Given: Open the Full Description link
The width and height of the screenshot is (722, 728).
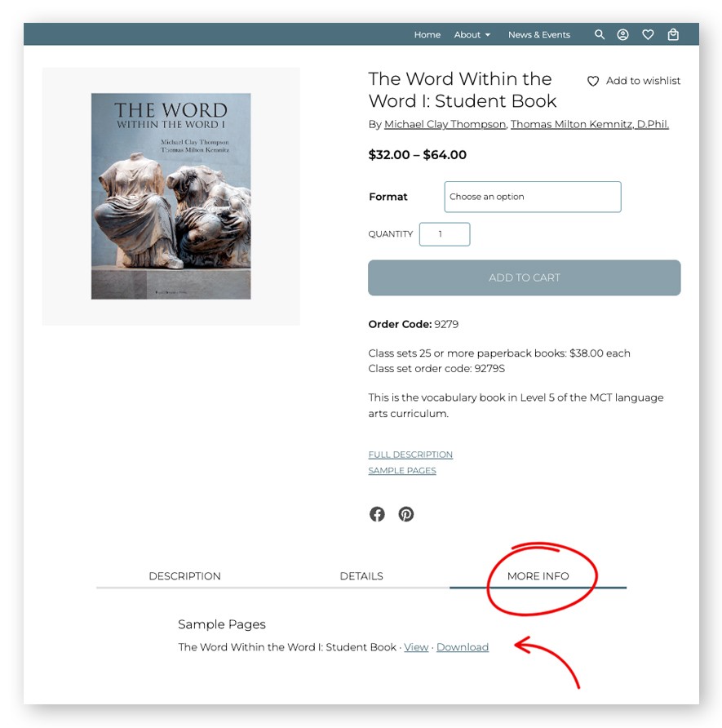Looking at the screenshot, I should 410,455.
